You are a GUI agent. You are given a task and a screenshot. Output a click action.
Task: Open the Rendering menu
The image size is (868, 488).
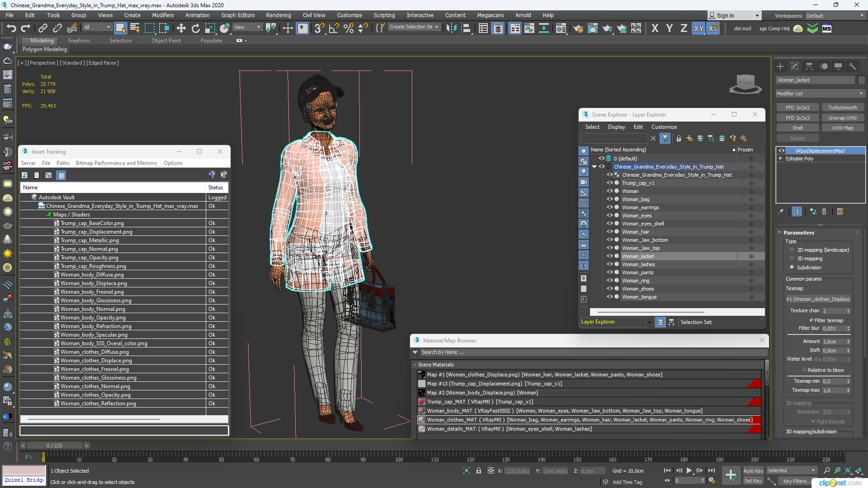[278, 15]
